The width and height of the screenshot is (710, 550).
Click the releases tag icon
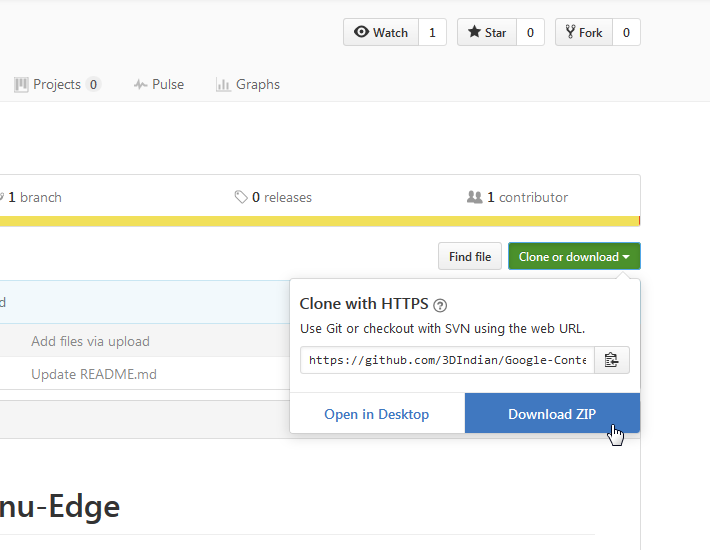240,197
